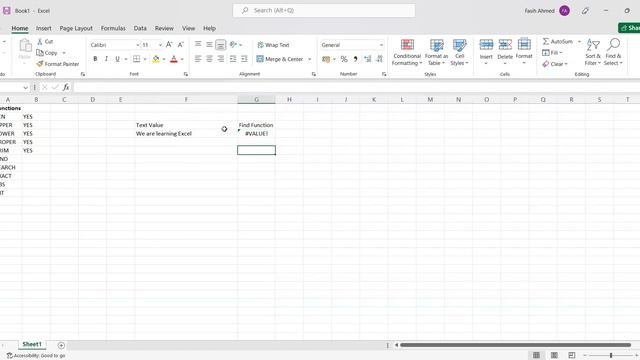
Task: Click the Borders icon
Action: (x=137, y=59)
